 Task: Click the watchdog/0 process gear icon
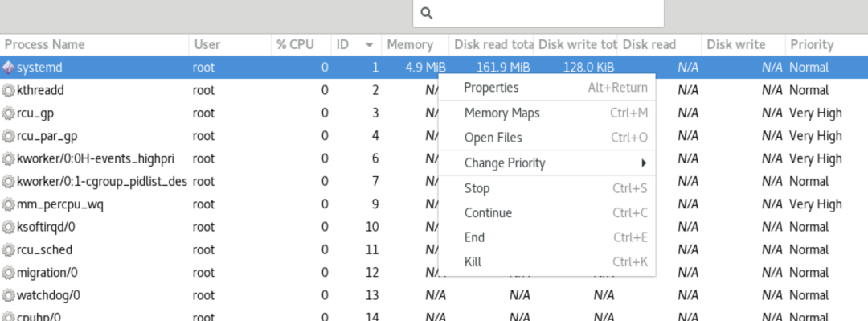point(8,295)
